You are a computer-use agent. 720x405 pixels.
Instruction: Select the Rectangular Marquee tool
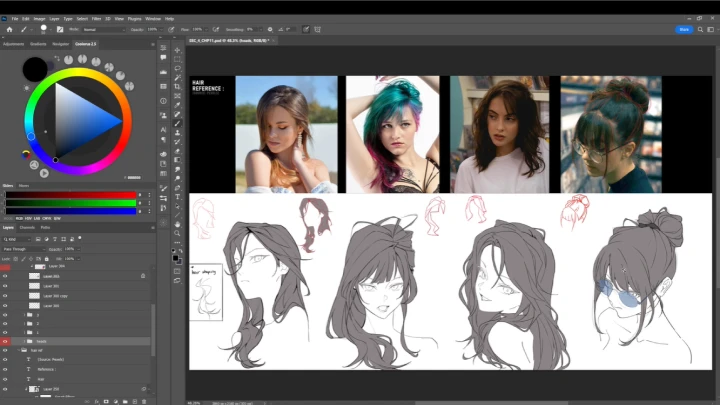tap(177, 59)
